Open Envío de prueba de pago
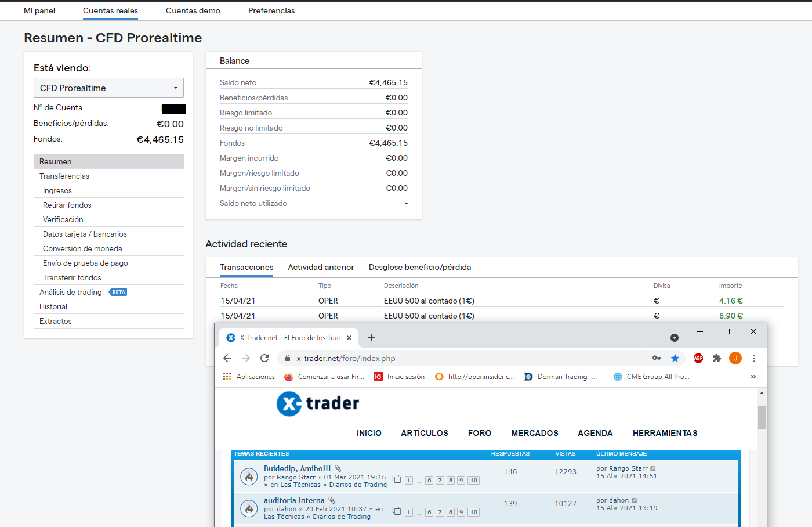 pyautogui.click(x=108, y=263)
